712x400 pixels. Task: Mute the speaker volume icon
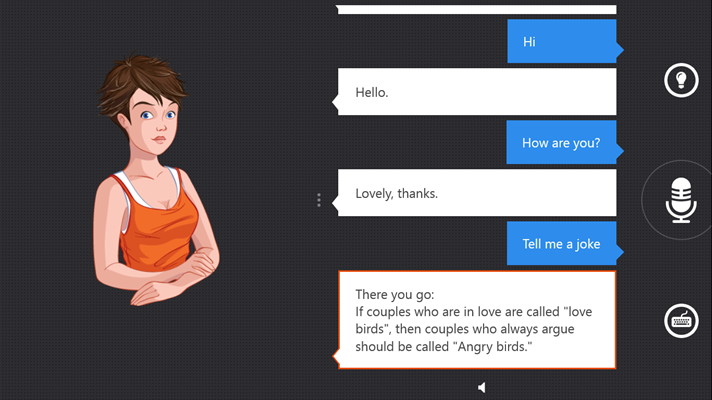[482, 387]
